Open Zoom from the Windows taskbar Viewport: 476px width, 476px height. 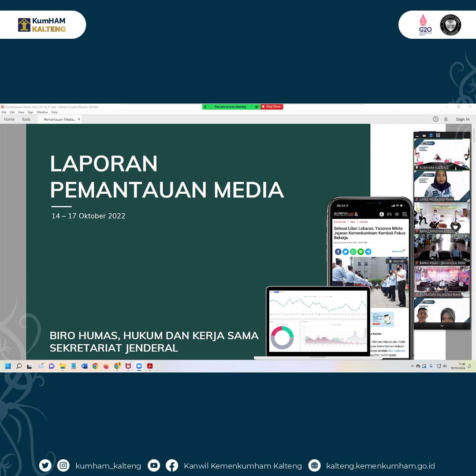click(x=139, y=366)
